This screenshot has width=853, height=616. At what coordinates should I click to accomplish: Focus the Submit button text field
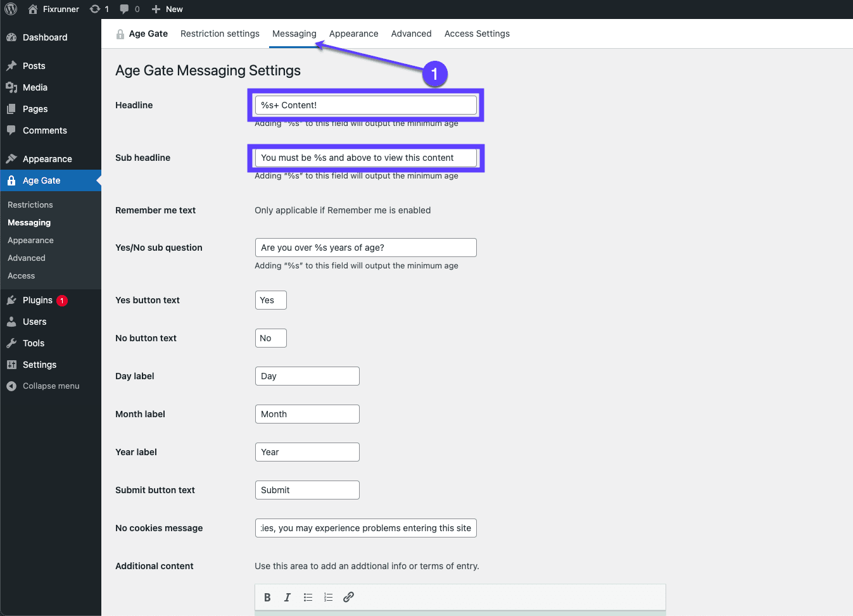pyautogui.click(x=307, y=490)
